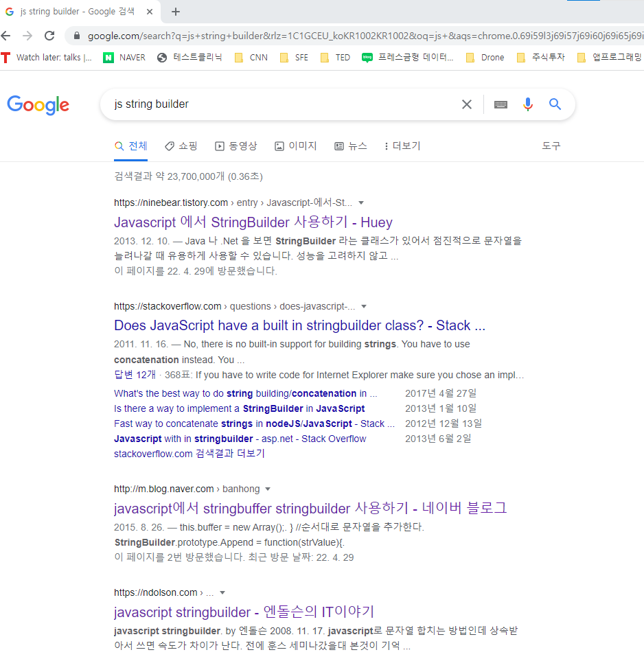644x672 pixels.
Task: Switch to the 동영상 tab
Action: pyautogui.click(x=235, y=146)
